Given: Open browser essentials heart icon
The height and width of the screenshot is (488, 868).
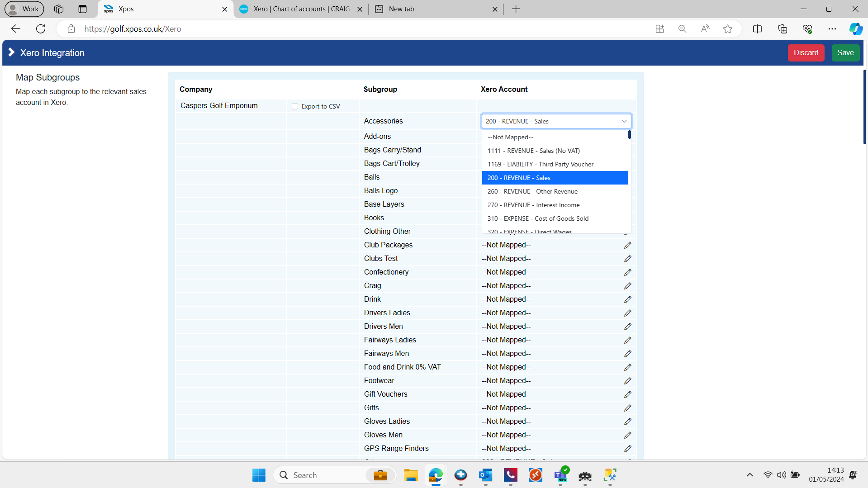Looking at the screenshot, I should [x=807, y=29].
